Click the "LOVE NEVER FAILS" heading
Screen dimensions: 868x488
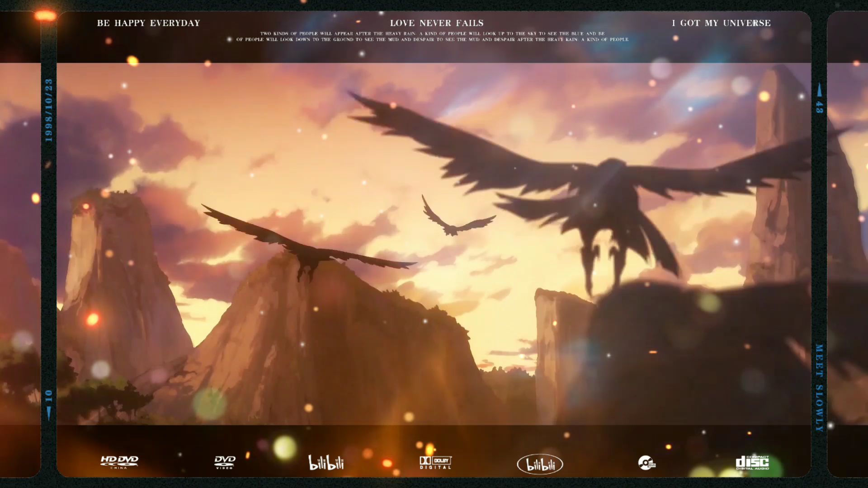point(437,23)
